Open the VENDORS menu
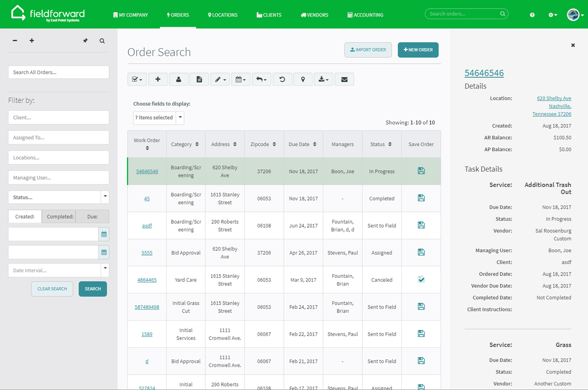 click(x=314, y=15)
